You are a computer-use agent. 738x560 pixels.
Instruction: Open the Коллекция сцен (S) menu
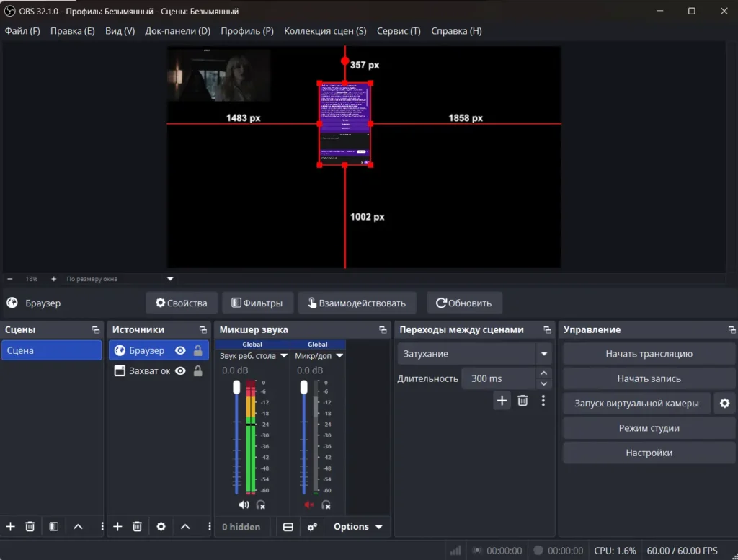point(325,31)
